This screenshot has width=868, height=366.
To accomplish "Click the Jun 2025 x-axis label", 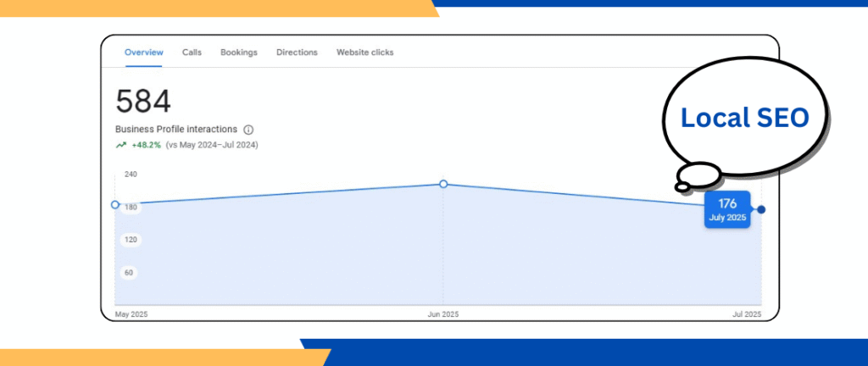I will coord(443,314).
